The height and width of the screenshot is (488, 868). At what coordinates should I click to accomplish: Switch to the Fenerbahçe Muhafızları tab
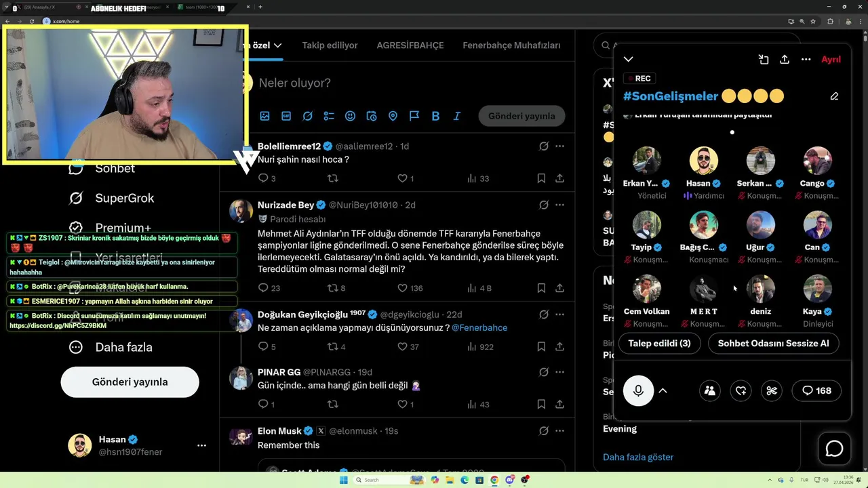[x=511, y=45]
